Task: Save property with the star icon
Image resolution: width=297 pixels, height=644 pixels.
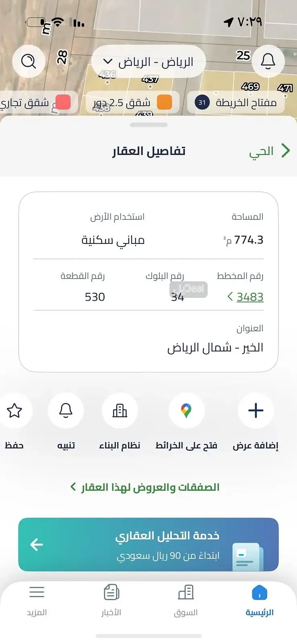Action: tap(14, 411)
